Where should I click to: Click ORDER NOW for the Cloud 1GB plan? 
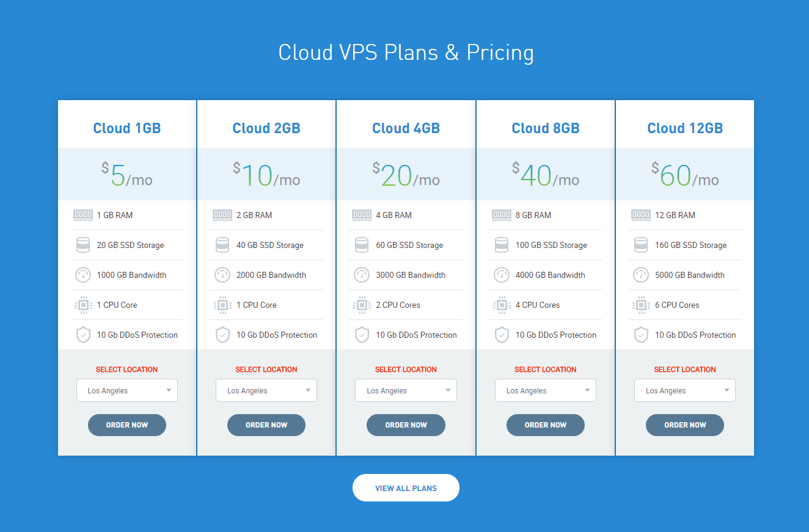click(x=126, y=425)
